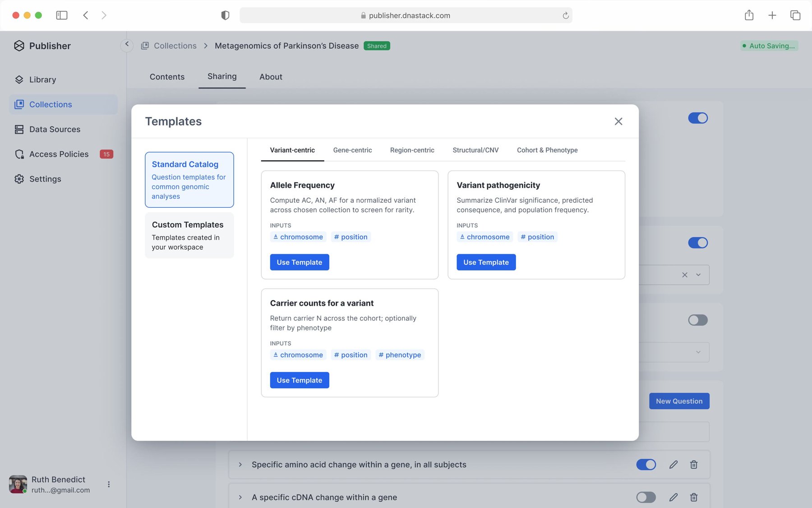Click the New Question button
The image size is (812, 508).
click(679, 401)
